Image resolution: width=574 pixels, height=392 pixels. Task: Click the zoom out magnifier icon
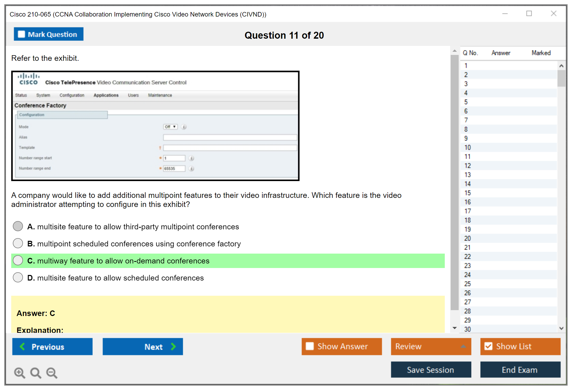click(x=52, y=373)
